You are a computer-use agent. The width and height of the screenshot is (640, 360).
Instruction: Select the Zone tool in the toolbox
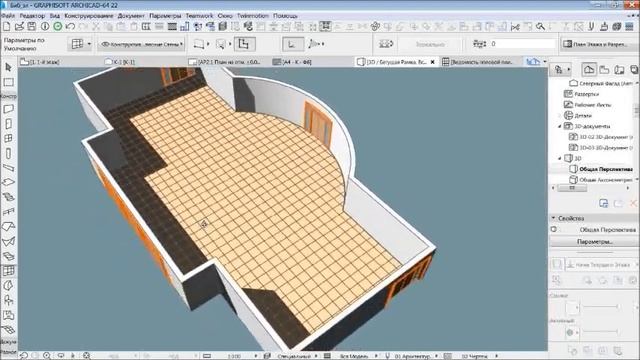point(8,315)
